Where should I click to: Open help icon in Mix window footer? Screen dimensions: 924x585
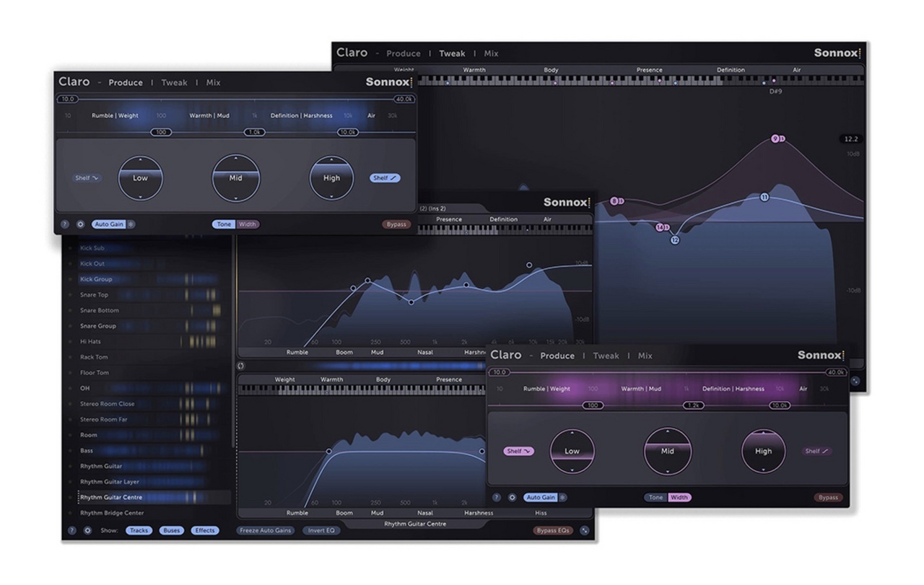click(x=72, y=531)
